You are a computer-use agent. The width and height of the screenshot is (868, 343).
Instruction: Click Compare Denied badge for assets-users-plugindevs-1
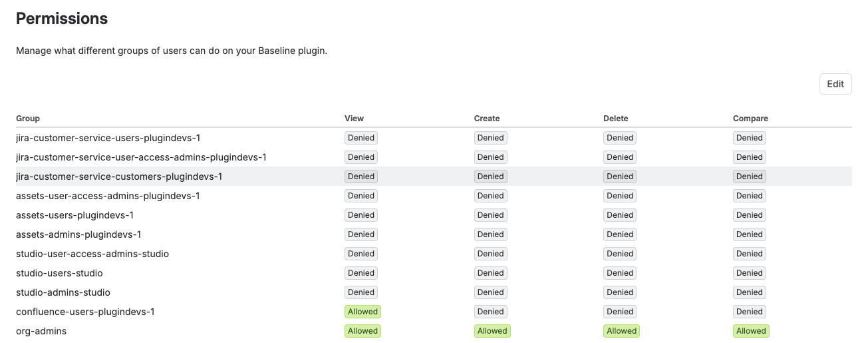coord(750,215)
